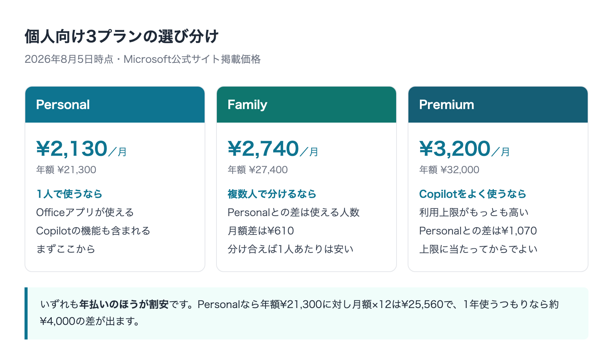Image resolution: width=613 pixels, height=364 pixels.
Task: Click the '1人で使うなら' heading
Action: point(69,194)
